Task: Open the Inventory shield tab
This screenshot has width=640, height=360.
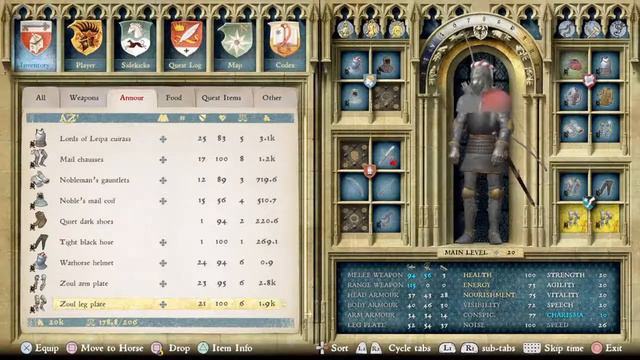Action: [x=35, y=45]
